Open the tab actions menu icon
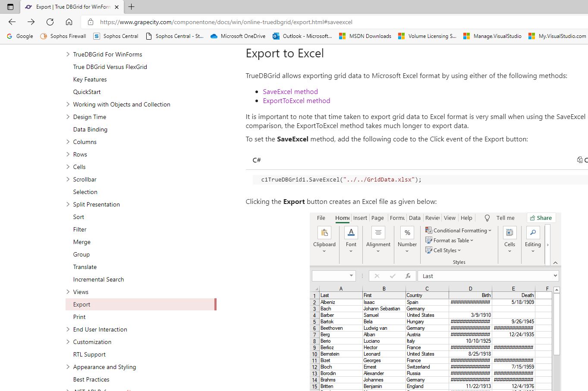588x391 pixels. (x=10, y=7)
